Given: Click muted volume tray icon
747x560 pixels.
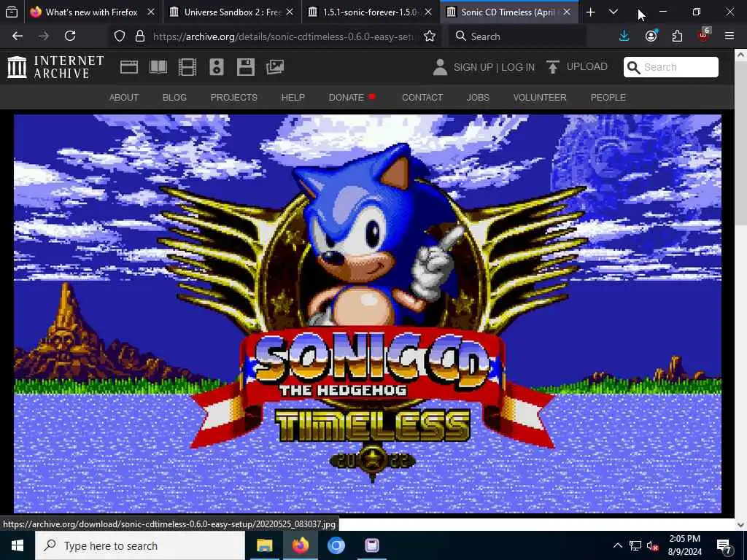Looking at the screenshot, I should click(653, 546).
